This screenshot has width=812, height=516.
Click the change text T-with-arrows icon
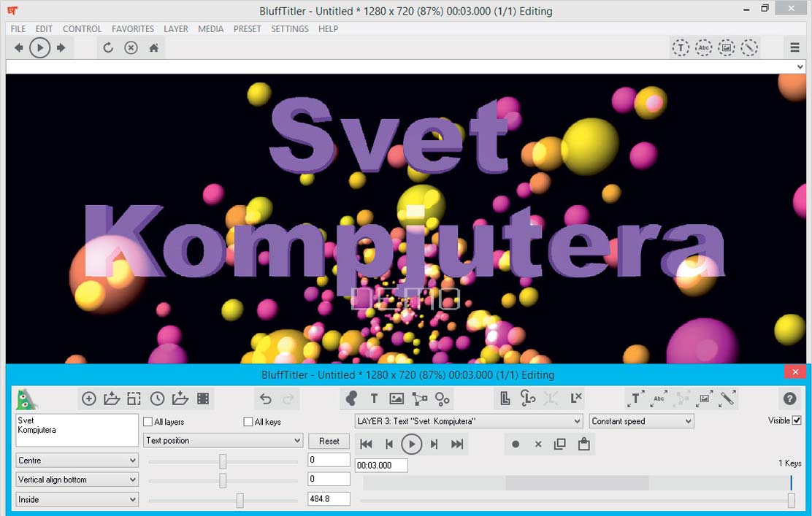(635, 398)
